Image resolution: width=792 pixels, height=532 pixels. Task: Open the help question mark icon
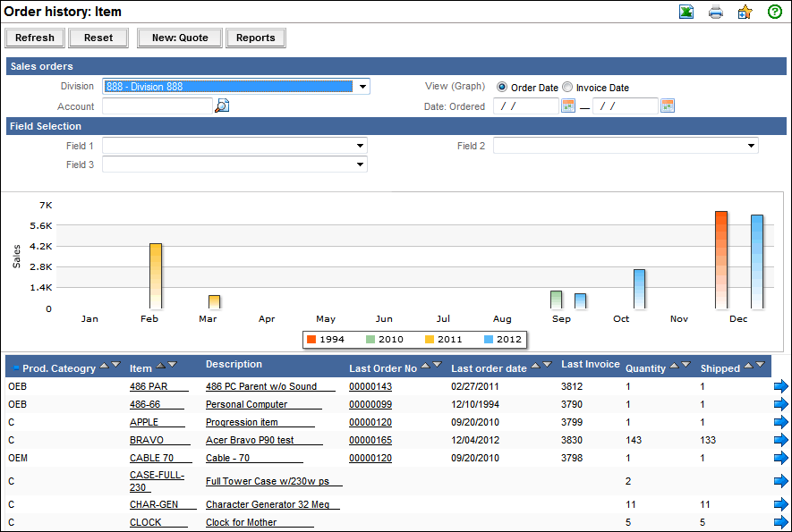775,12
